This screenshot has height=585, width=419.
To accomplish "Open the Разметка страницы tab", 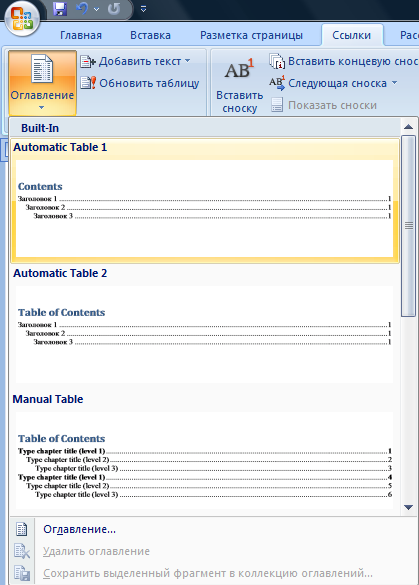I will [x=251, y=35].
